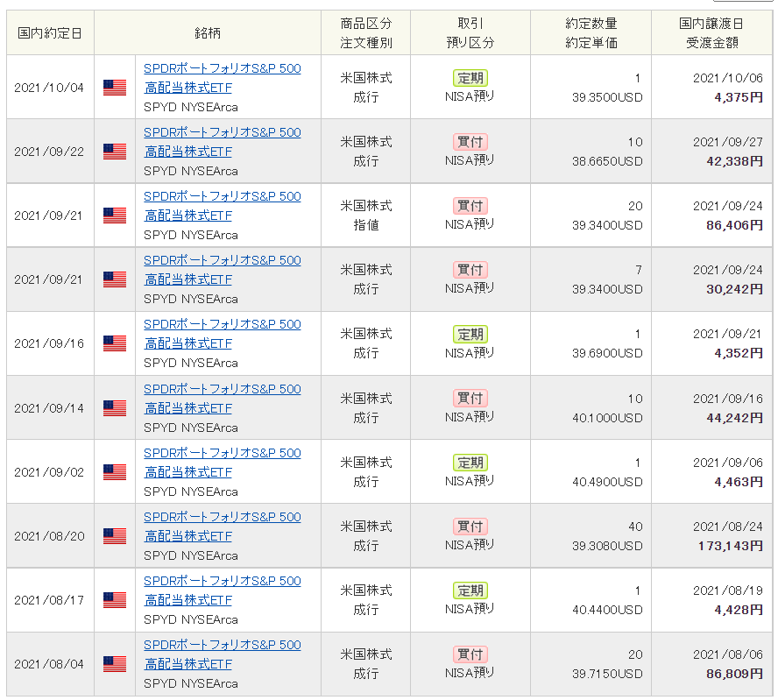Select the 86,406円 settlement amount
Viewport: 778px width, 700px height.
(734, 226)
